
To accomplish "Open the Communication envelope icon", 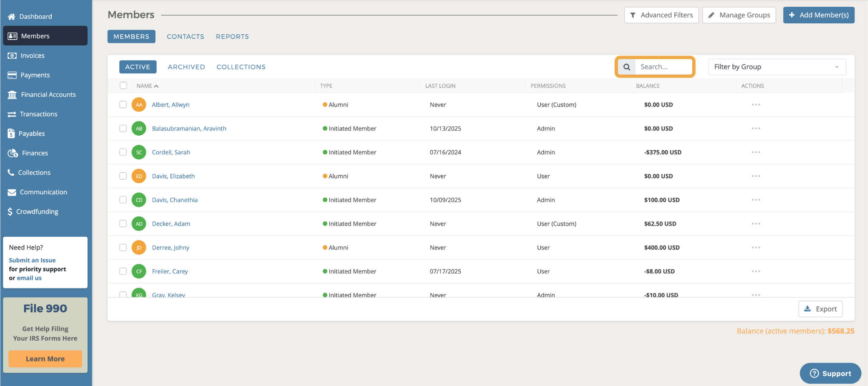I will [x=11, y=192].
